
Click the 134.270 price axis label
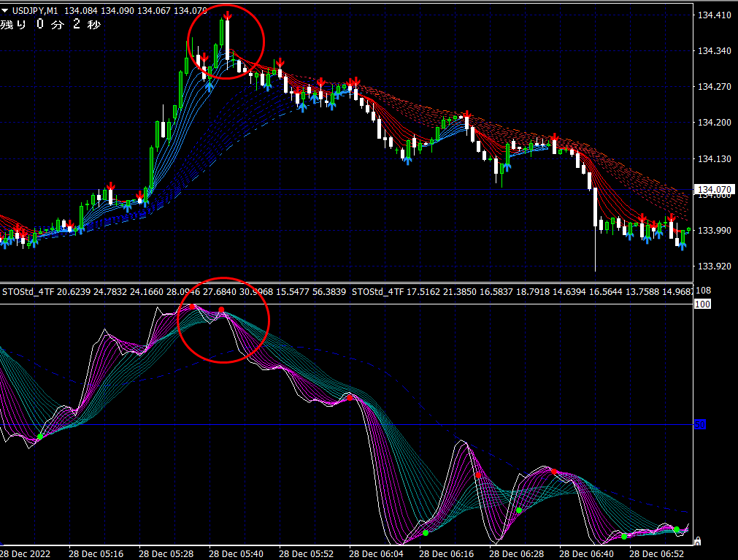pyautogui.click(x=714, y=87)
